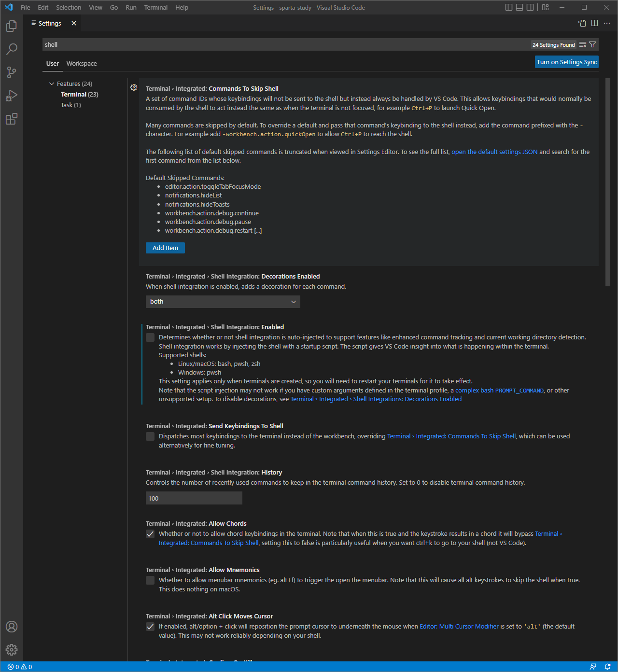Split the editor to the right
This screenshot has height=672, width=618.
(x=594, y=23)
